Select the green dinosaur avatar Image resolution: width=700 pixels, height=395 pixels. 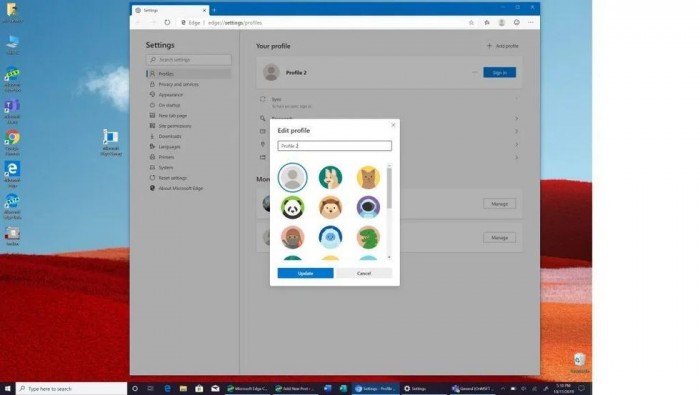[x=368, y=237]
